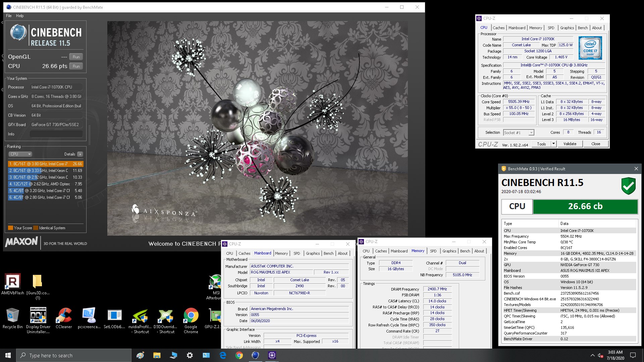
Task: Open AMDVbFlash desktop shortcut
Action: [12, 284]
